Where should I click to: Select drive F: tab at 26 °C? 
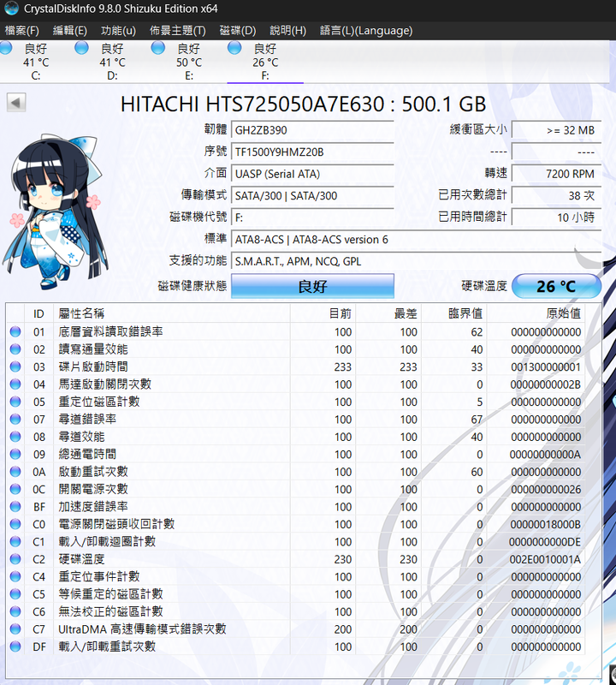pos(265,61)
